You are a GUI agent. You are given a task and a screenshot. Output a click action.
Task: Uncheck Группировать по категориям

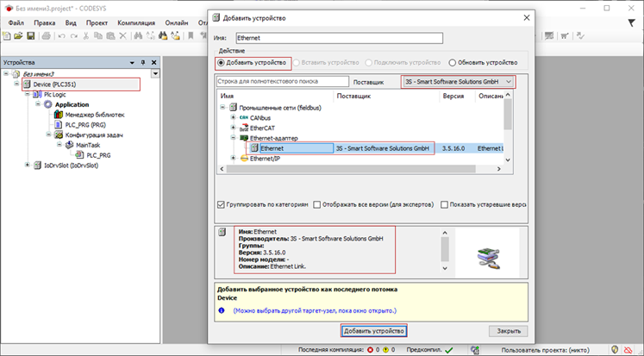(221, 204)
